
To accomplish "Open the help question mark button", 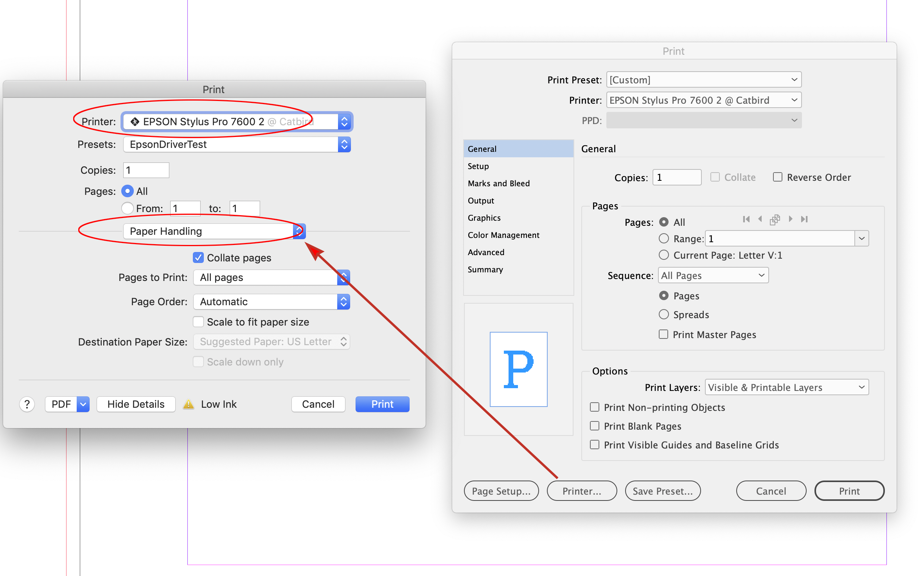I will click(x=27, y=404).
